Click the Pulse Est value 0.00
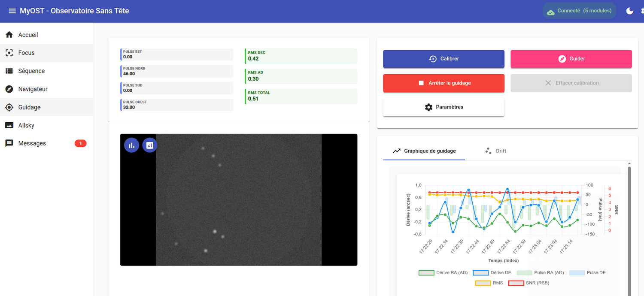The width and height of the screenshot is (644, 296). (x=128, y=57)
